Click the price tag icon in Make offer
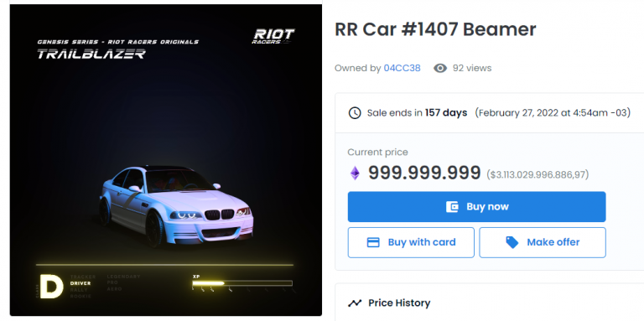This screenshot has width=644, height=321. click(x=512, y=242)
